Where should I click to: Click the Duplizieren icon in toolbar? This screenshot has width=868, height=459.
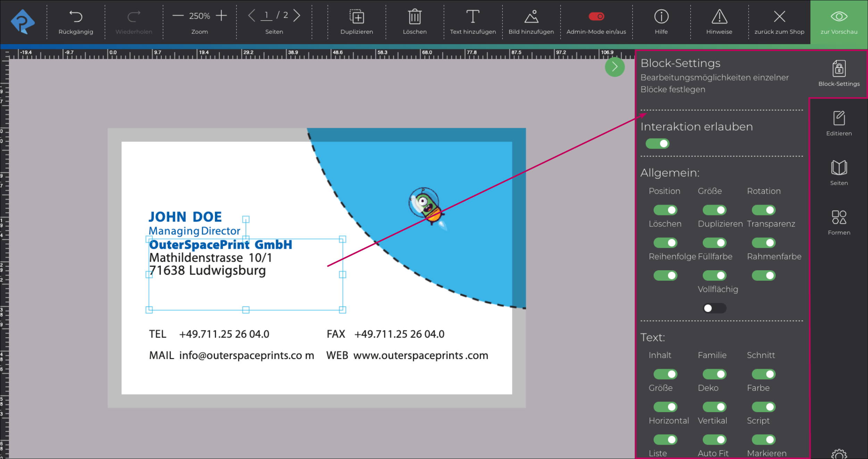[x=357, y=17]
